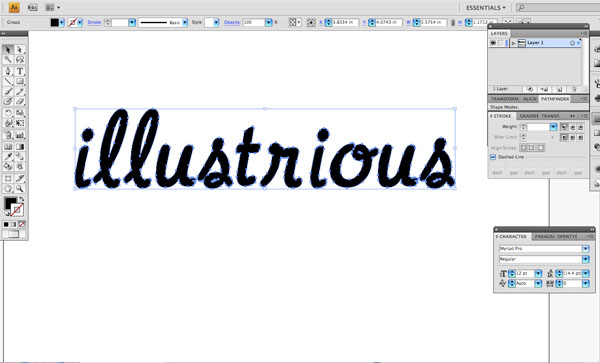
Task: Toggle lock column of Layer 1
Action: (x=501, y=43)
